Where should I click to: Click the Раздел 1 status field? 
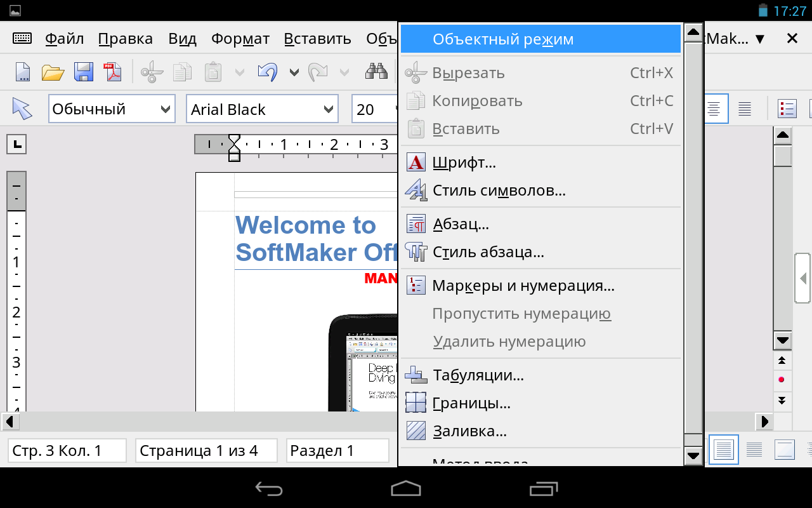(337, 450)
